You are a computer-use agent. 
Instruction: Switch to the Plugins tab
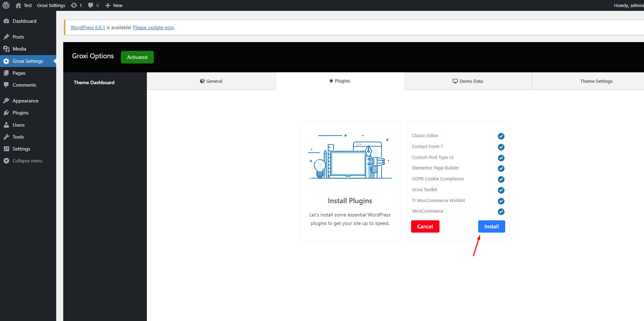[339, 81]
